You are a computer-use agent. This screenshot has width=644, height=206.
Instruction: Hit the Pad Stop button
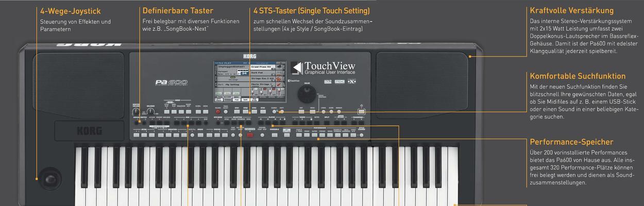tap(206, 123)
